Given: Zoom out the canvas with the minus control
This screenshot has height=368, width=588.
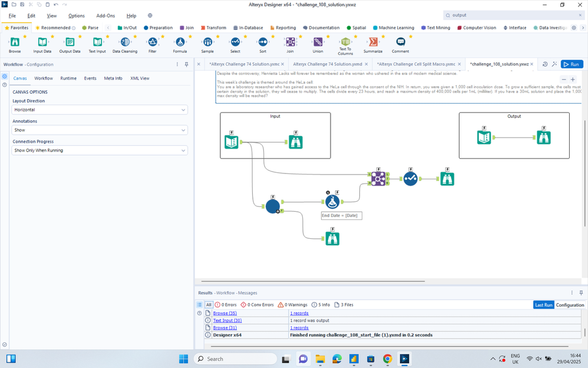Looking at the screenshot, I should point(563,78).
